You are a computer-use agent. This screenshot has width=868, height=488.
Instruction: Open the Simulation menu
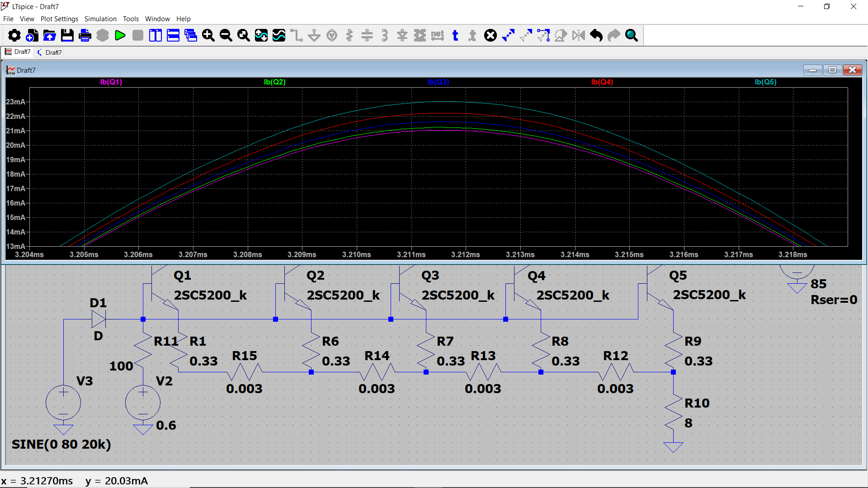[100, 19]
